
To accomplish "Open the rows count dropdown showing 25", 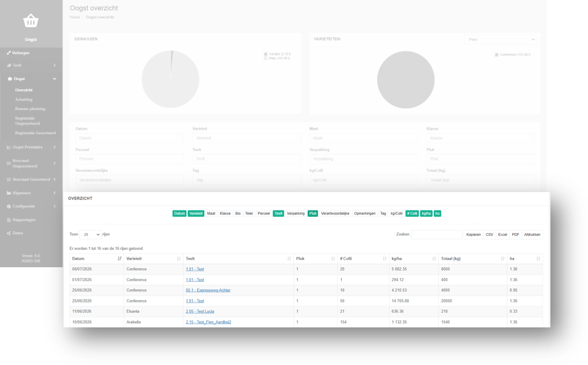I will (x=90, y=234).
